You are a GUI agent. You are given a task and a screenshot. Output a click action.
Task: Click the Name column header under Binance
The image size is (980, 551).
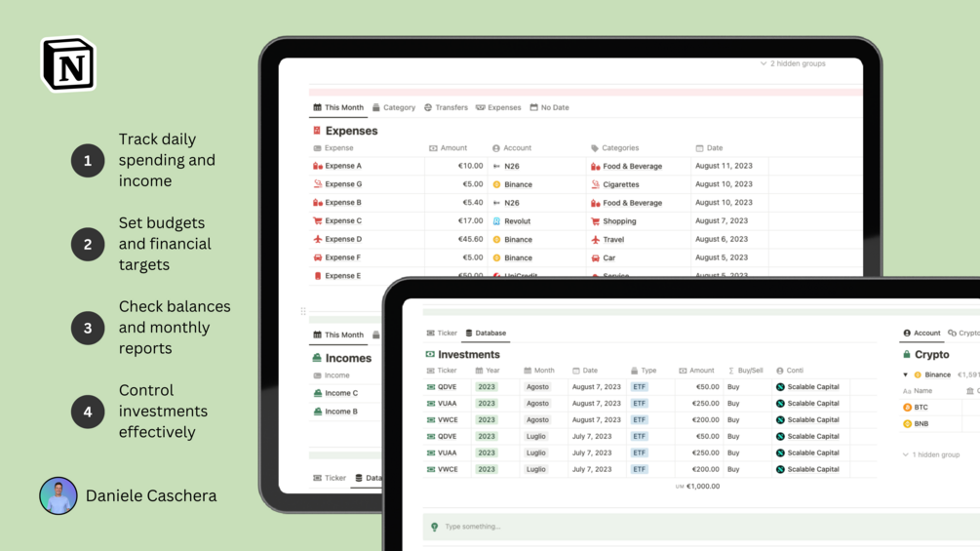point(918,391)
